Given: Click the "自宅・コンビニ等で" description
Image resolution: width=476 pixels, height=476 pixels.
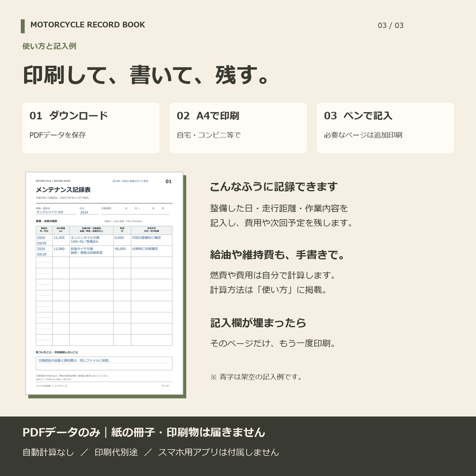Looking at the screenshot, I should (x=209, y=135).
